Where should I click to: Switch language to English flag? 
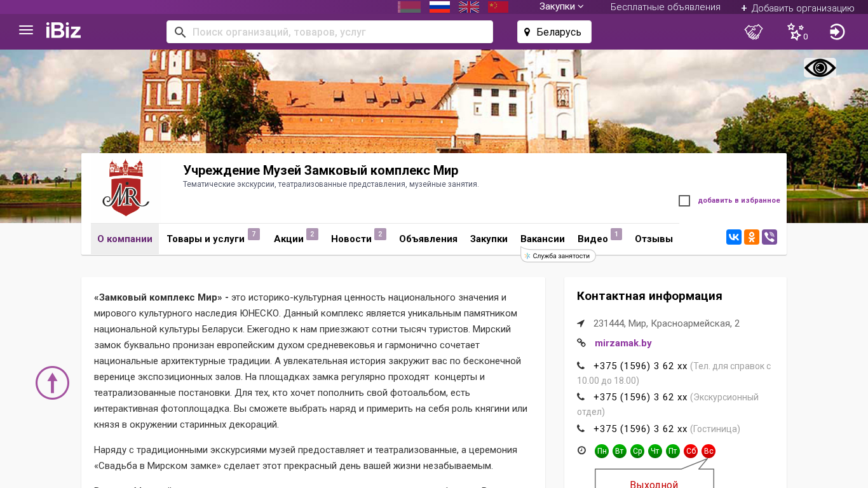(x=469, y=7)
